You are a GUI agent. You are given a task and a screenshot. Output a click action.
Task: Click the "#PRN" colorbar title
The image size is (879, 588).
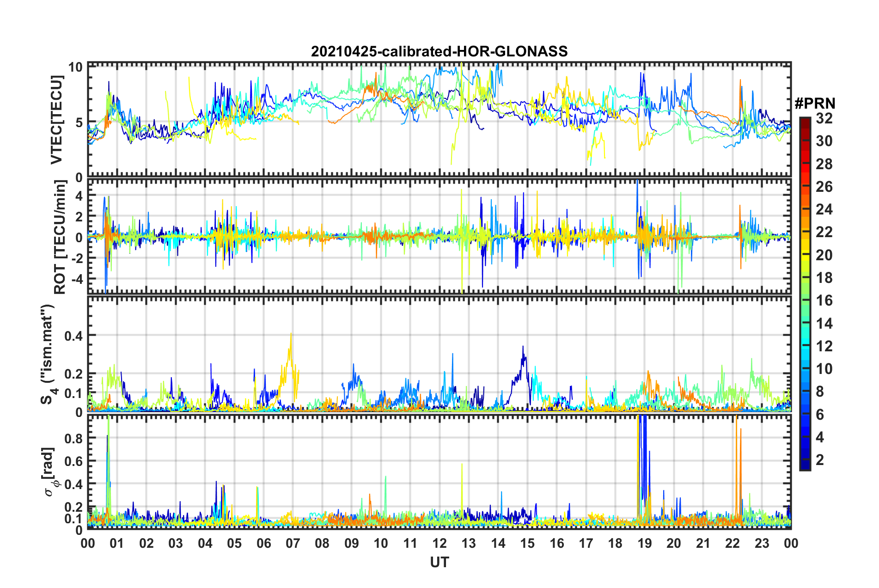(815, 103)
